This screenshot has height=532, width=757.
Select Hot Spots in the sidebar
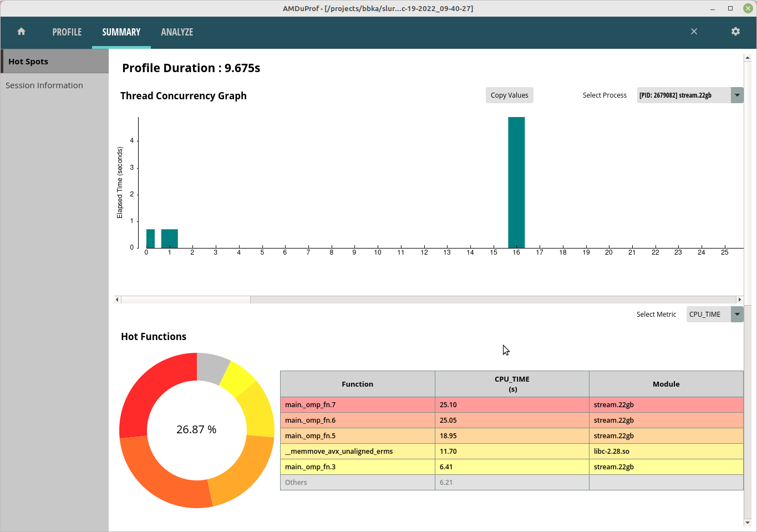click(28, 61)
